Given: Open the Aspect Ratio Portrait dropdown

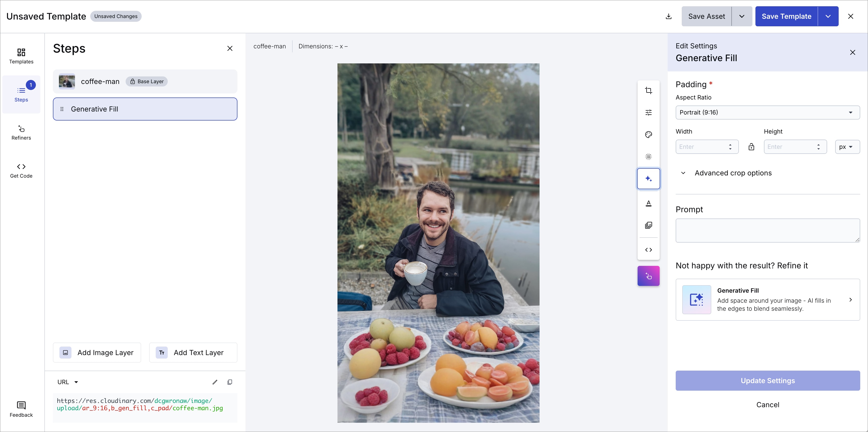Looking at the screenshot, I should click(x=767, y=113).
